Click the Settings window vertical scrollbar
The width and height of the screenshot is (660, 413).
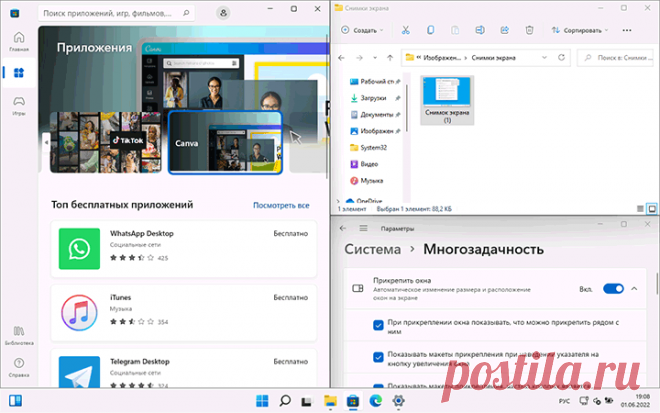click(x=657, y=284)
